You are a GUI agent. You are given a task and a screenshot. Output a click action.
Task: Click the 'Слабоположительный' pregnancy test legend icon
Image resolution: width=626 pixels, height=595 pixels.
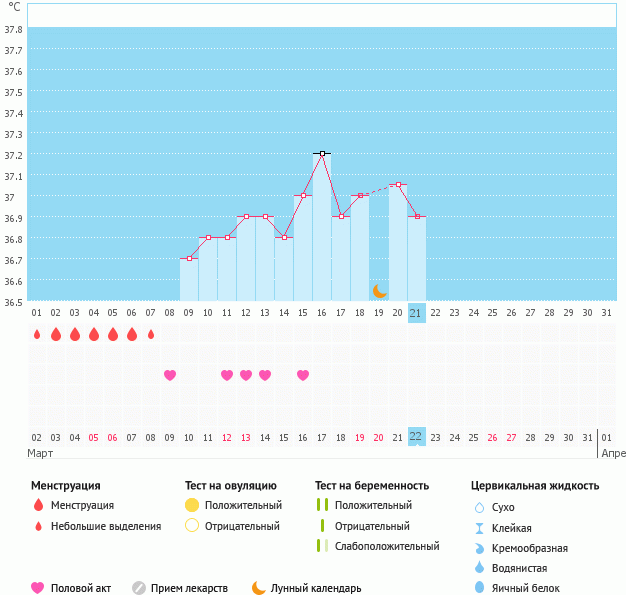pos(322,546)
